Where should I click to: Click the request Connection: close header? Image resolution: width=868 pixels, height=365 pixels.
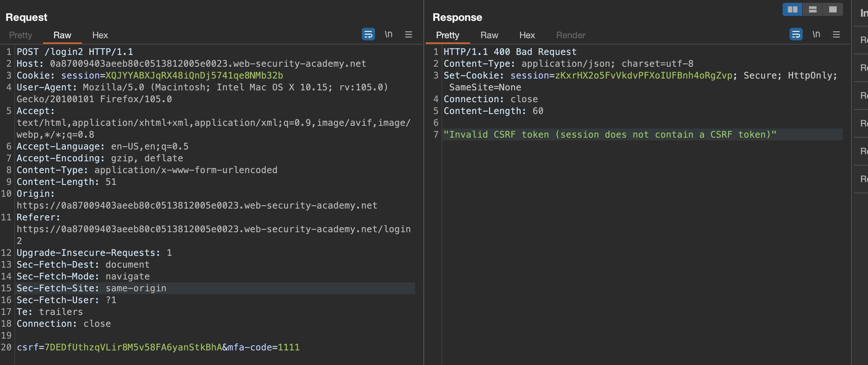[x=64, y=324]
